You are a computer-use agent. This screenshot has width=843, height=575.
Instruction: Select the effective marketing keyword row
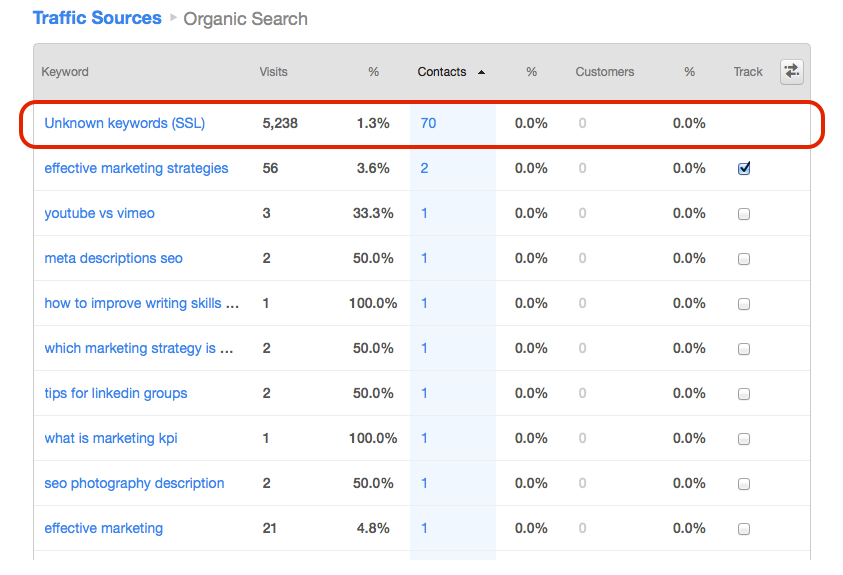pyautogui.click(x=422, y=528)
